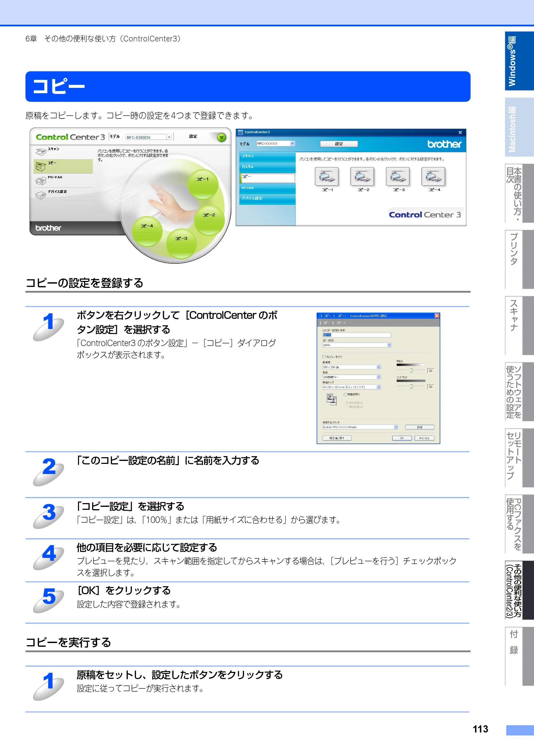The image size is (534, 756).
Task: Click the コピー2 printer icon in the blue classic window
Action: point(362,177)
